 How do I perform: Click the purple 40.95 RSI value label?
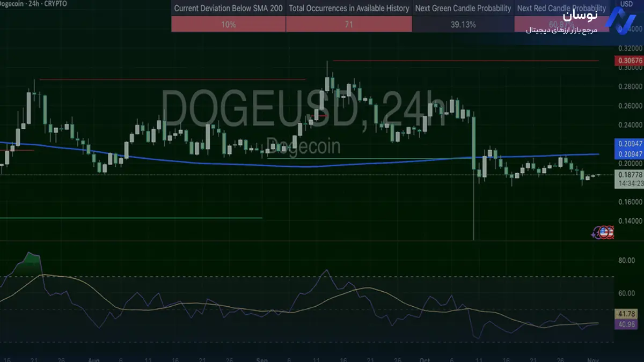pyautogui.click(x=626, y=324)
